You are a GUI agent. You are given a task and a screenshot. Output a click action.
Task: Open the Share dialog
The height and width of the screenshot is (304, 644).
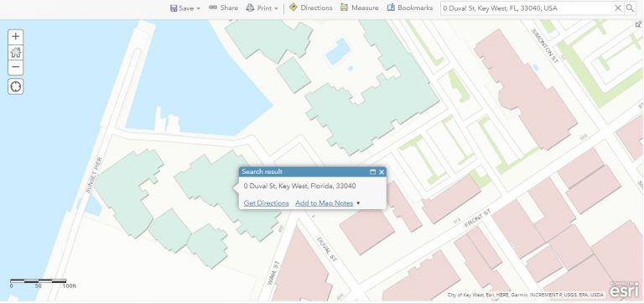[223, 8]
